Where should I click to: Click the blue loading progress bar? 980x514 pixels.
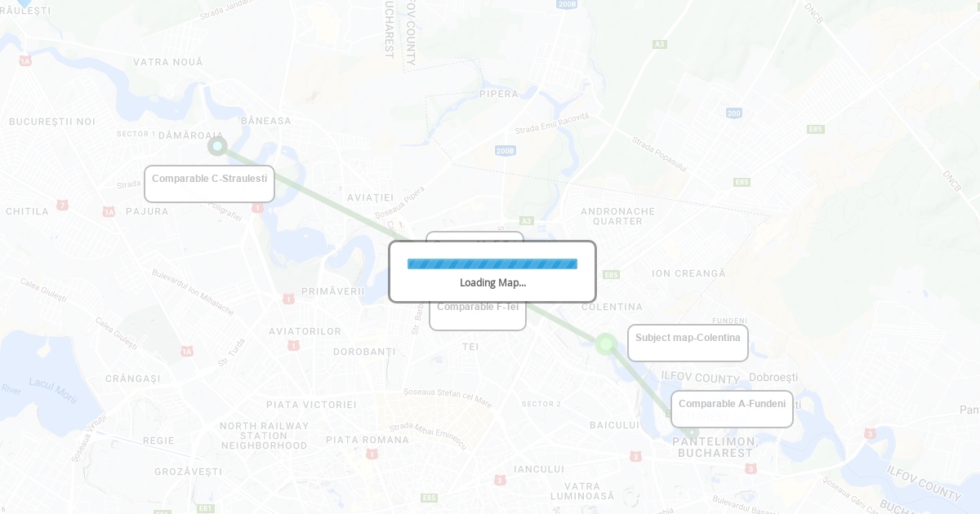click(492, 264)
